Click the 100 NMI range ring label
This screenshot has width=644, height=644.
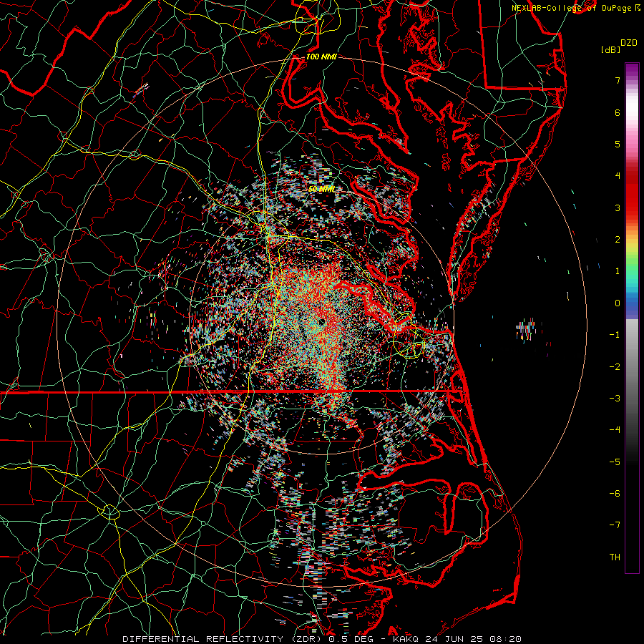coord(321,57)
